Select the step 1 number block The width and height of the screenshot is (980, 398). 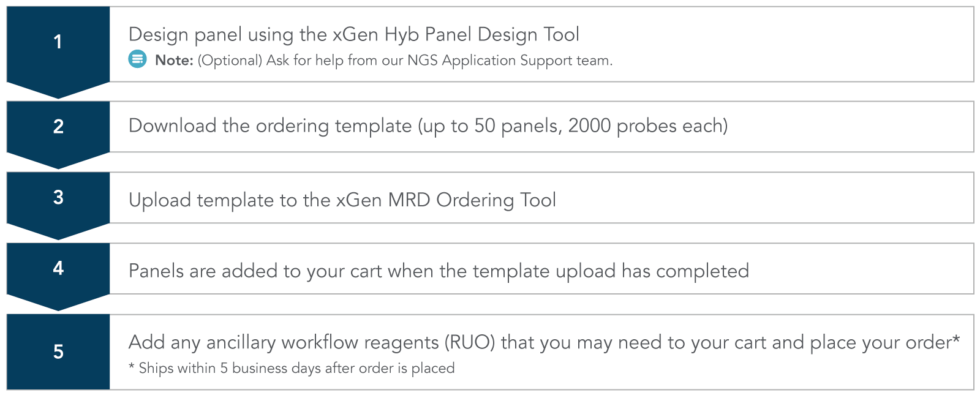tap(58, 44)
